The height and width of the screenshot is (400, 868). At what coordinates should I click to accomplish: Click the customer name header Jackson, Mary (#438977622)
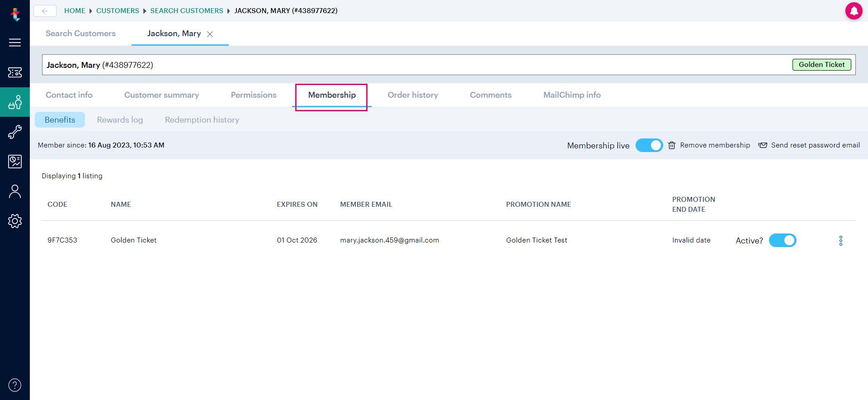(100, 65)
